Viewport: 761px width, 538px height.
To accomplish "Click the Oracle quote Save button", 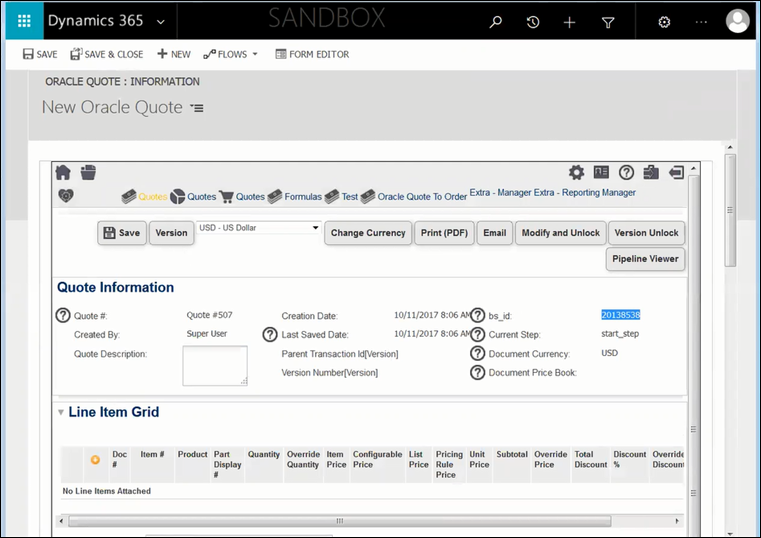I will pyautogui.click(x=122, y=233).
